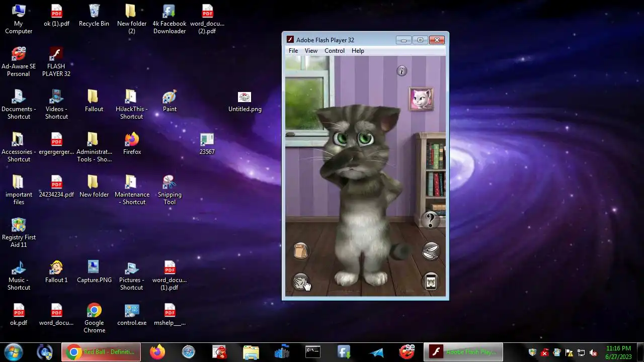Select the important files folder
The height and width of the screenshot is (362, 644).
[19, 190]
